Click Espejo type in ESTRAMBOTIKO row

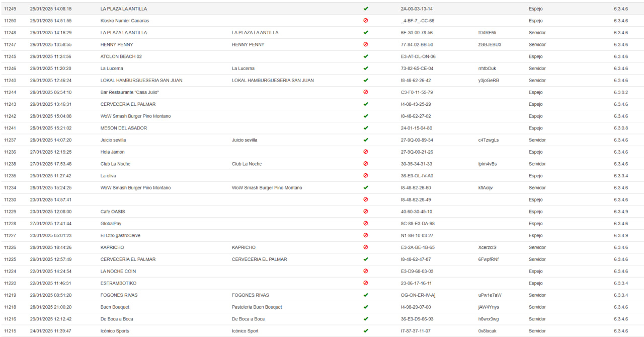point(536,283)
